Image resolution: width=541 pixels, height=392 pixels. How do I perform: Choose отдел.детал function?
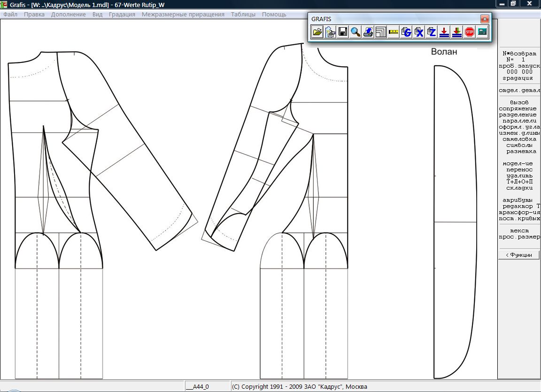(519, 90)
